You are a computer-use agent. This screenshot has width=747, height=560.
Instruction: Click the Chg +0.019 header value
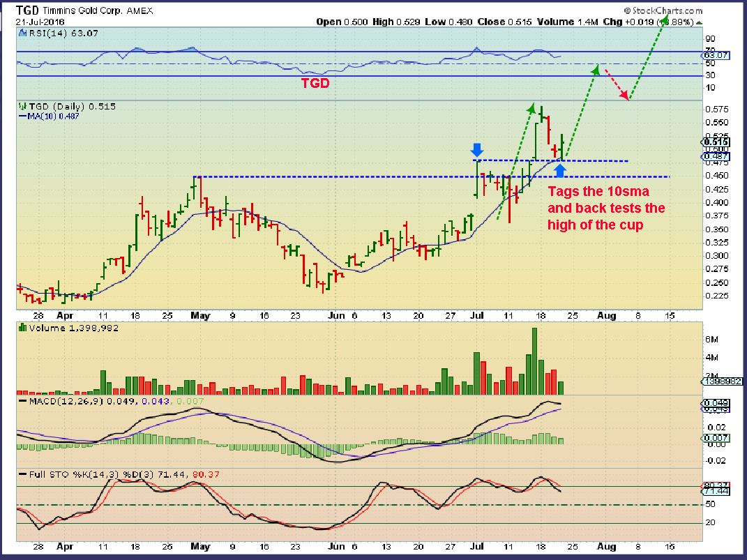click(628, 22)
